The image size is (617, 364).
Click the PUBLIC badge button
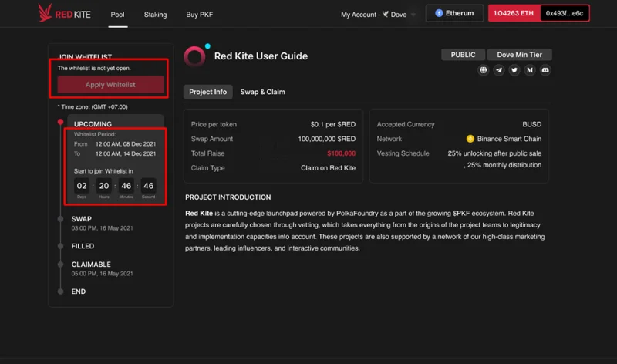coord(463,55)
